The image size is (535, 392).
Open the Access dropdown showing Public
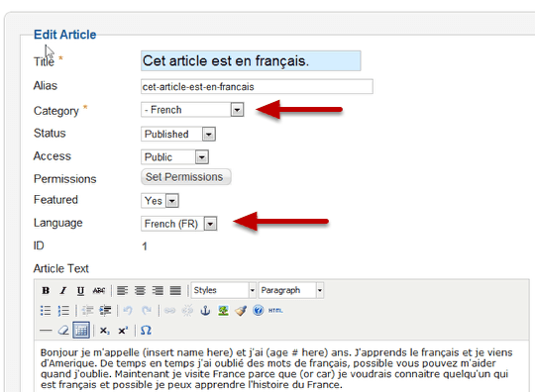click(174, 157)
